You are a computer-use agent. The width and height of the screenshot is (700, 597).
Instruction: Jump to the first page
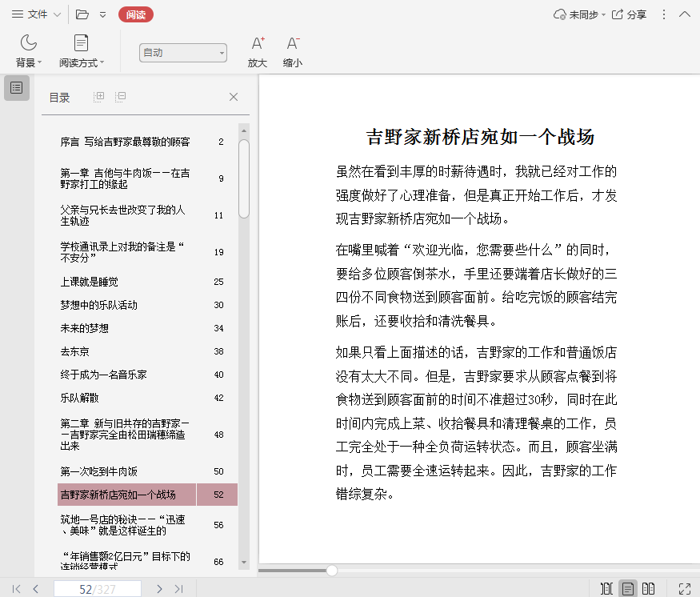click(x=16, y=589)
